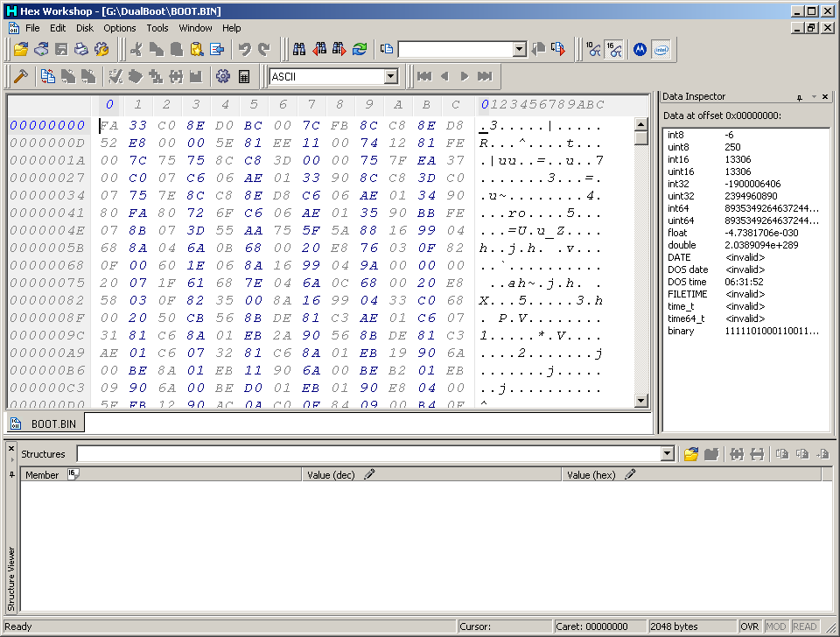Click the Open Drive toolbar icon
Image resolution: width=840 pixels, height=637 pixels.
(x=41, y=49)
